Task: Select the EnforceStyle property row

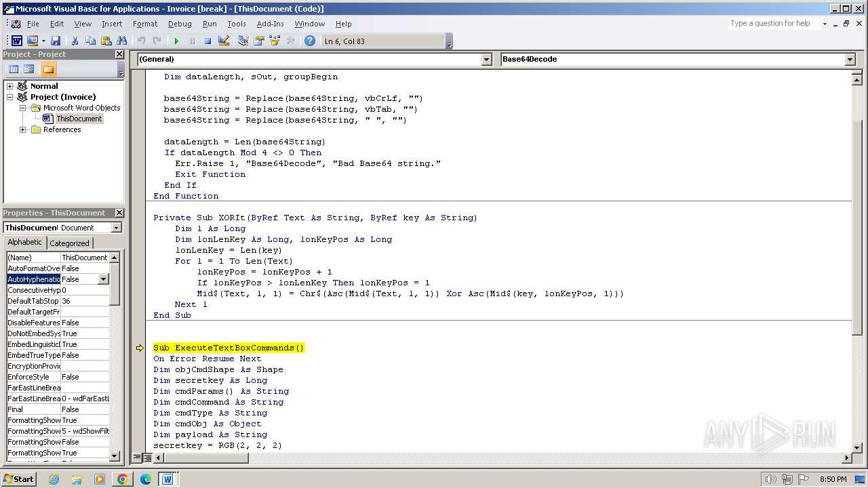Action: coord(58,377)
